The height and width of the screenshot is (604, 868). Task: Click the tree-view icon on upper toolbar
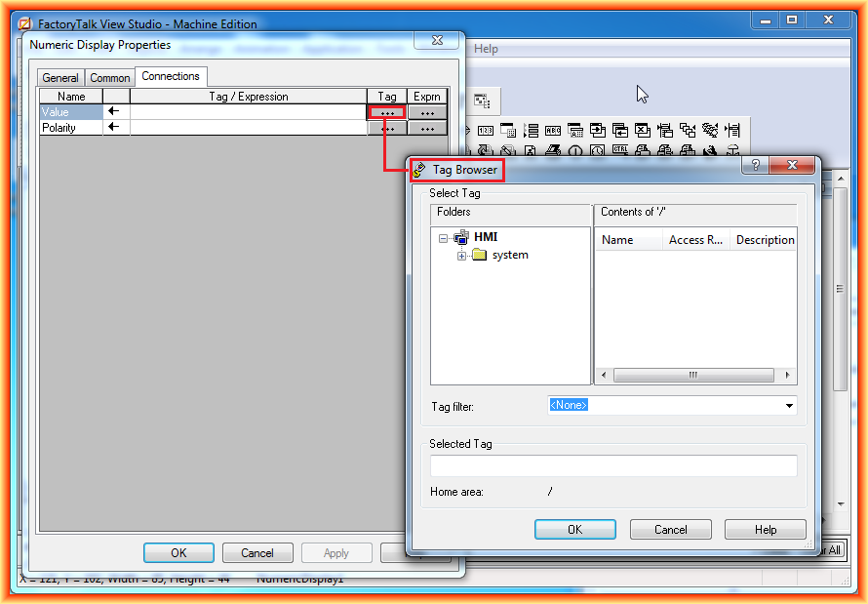click(482, 101)
